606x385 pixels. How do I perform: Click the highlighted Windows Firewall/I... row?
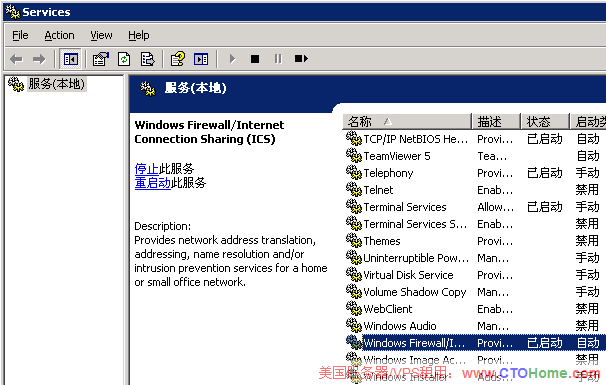[x=475, y=343]
